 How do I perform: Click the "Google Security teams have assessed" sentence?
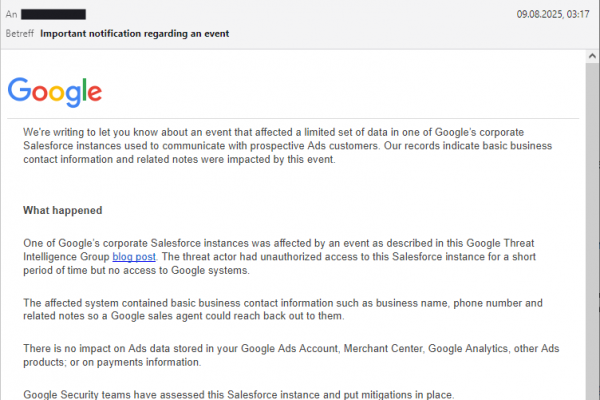click(x=238, y=394)
